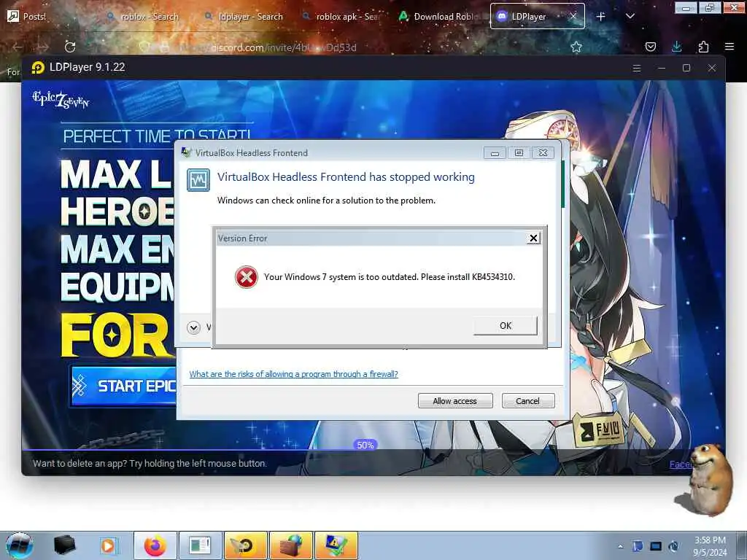The image size is (747, 560).
Task: Click Cancel in firewall dialog
Action: pyautogui.click(x=528, y=401)
